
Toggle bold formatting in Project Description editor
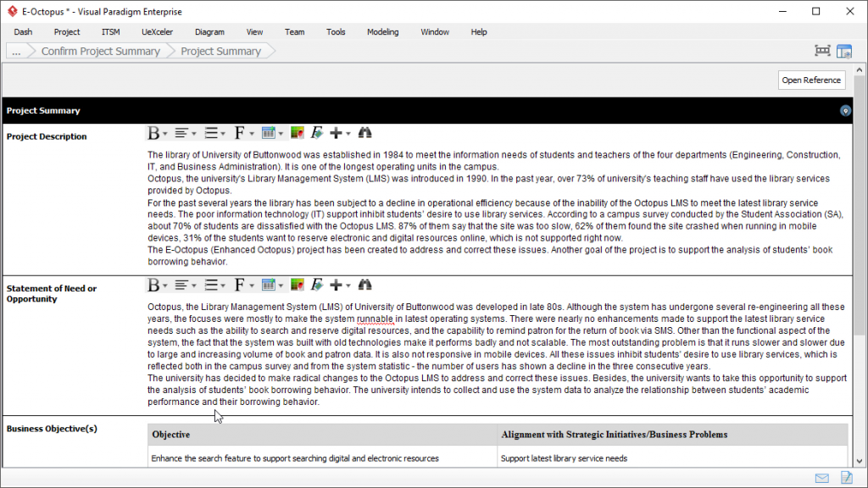point(153,132)
